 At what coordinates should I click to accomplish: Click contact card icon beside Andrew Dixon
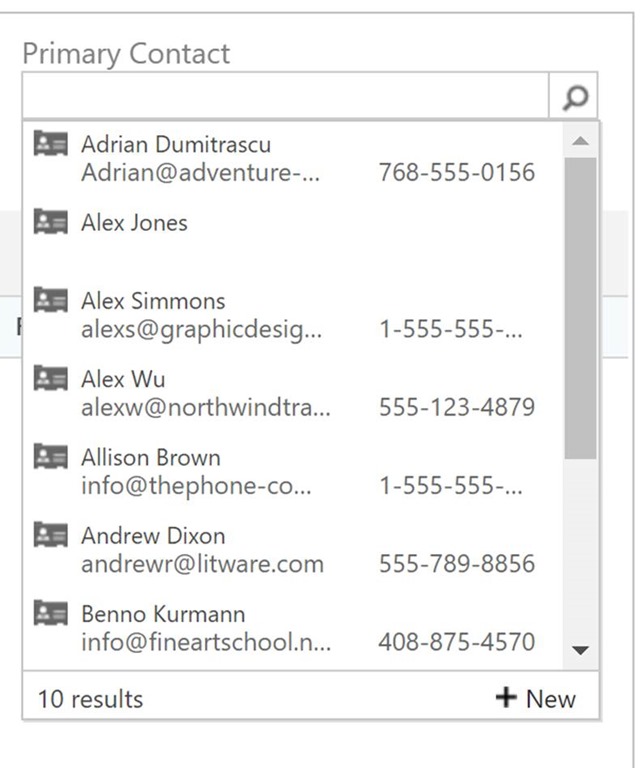click(x=50, y=533)
